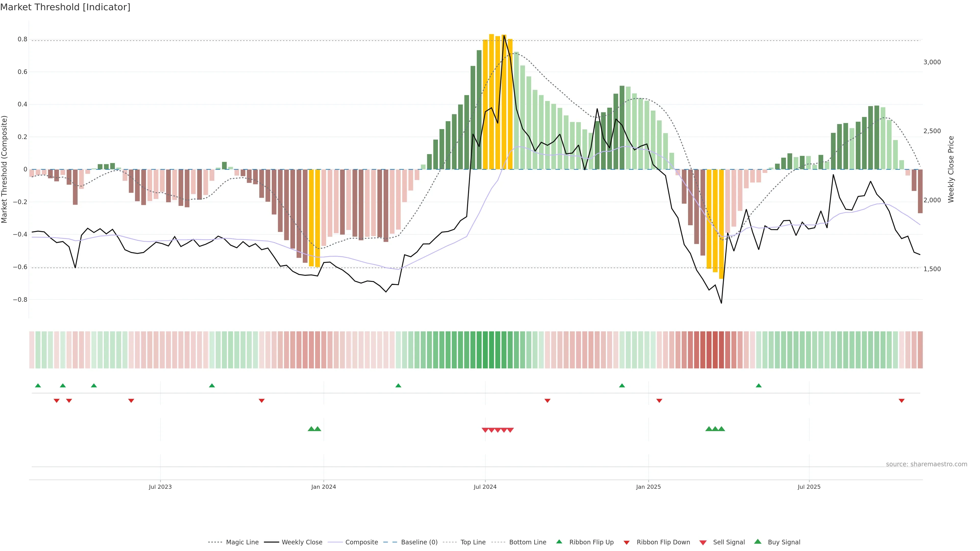Click the Sell Signal legend triangle icon

tap(703, 542)
